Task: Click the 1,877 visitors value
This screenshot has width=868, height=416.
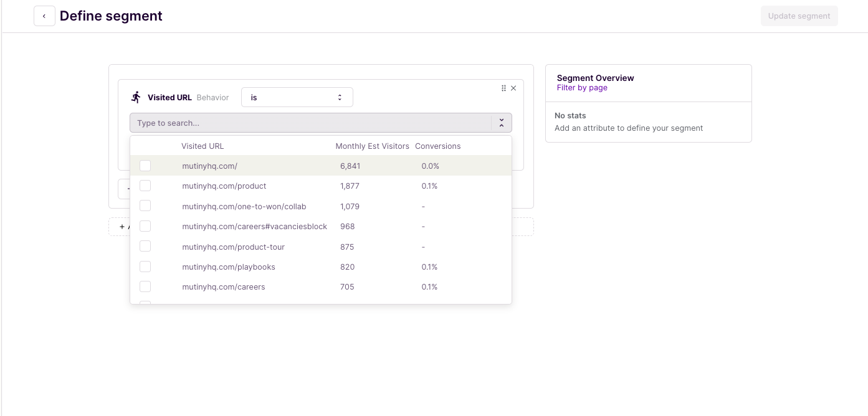Action: 350,186
